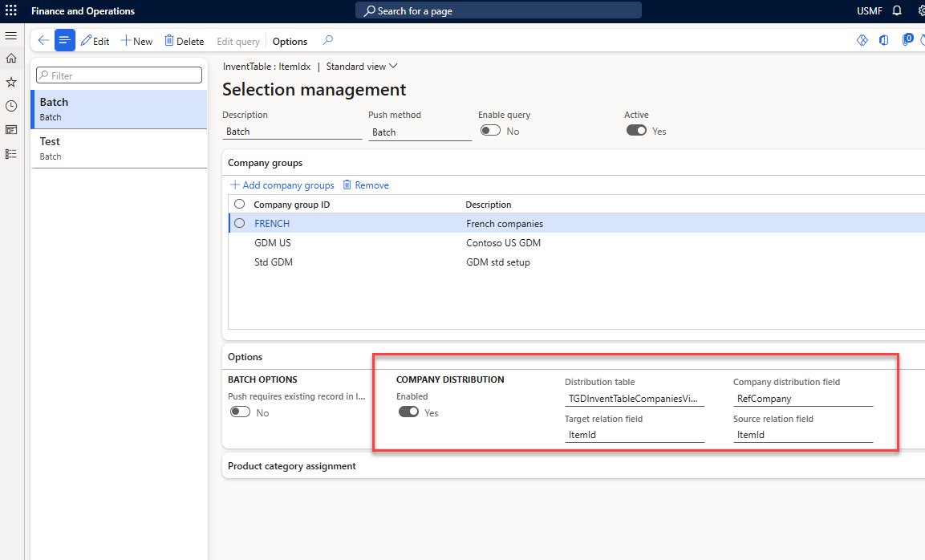Viewport: 925px width, 560px height.
Task: Click the Filter input field
Action: [119, 75]
